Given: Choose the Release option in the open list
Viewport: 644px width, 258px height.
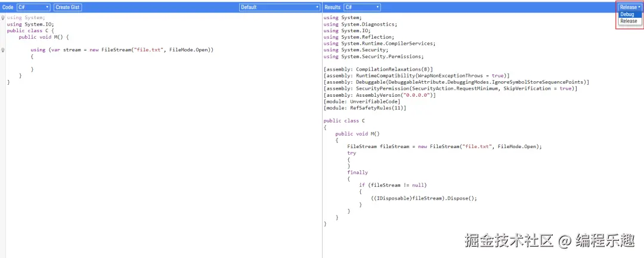Looking at the screenshot, I should pyautogui.click(x=630, y=21).
